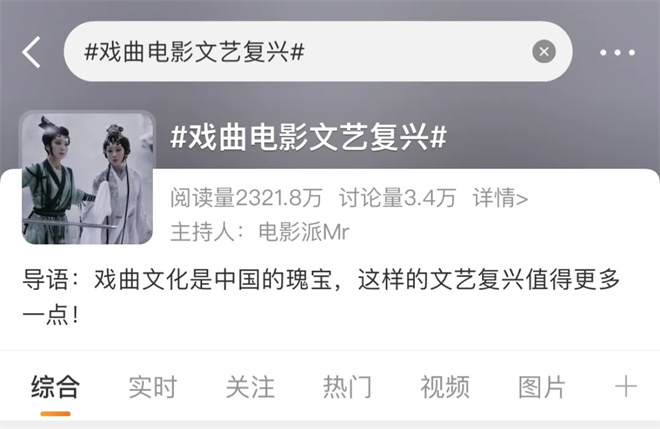Viewport: 660px width, 429px height.
Task: Tap the 讨论量3.4万 statistic
Action: [397, 197]
